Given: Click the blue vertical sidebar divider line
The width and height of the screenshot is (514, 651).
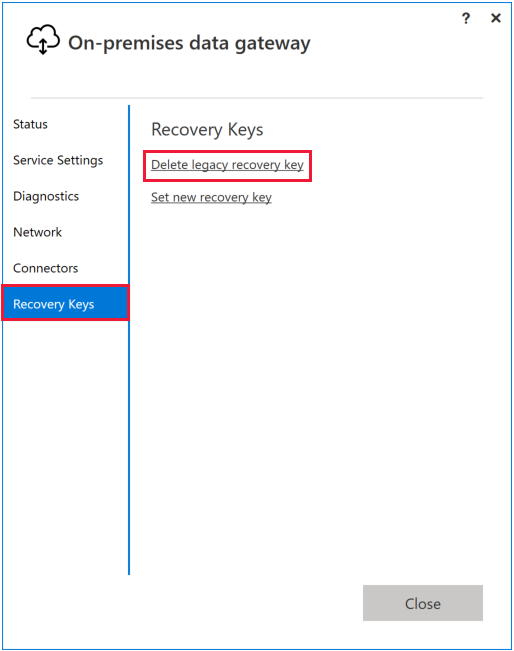Looking at the screenshot, I should [129, 340].
